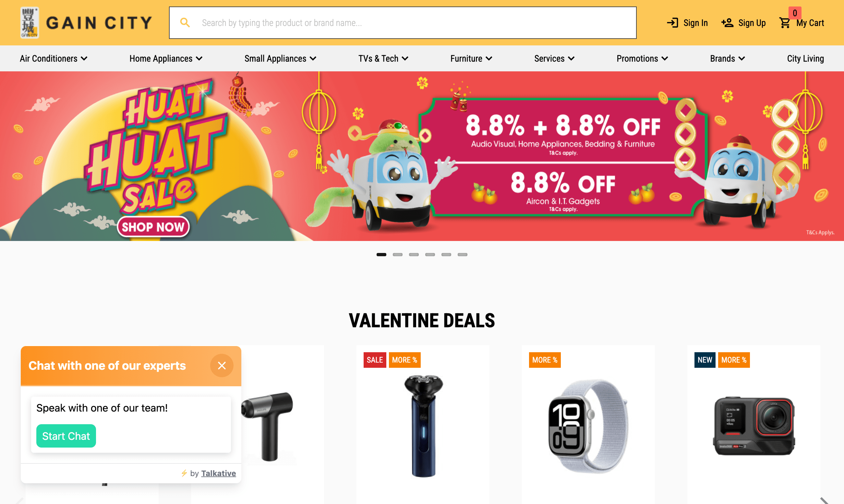844x504 pixels.
Task: Open the shopping cart icon
Action: (785, 23)
